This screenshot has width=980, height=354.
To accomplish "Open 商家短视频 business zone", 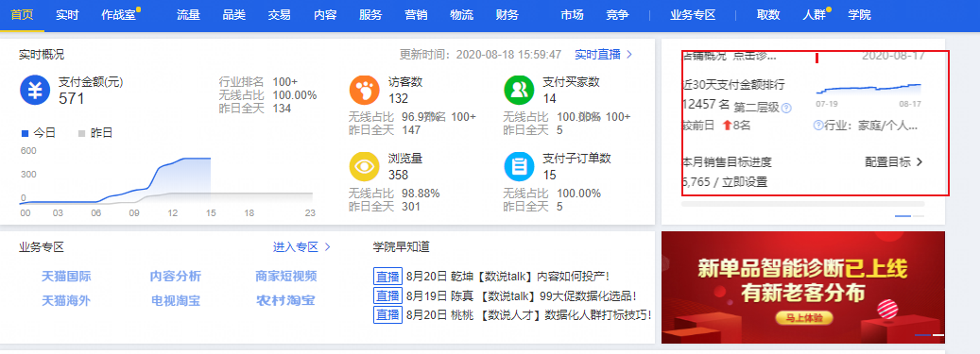I will 285,276.
